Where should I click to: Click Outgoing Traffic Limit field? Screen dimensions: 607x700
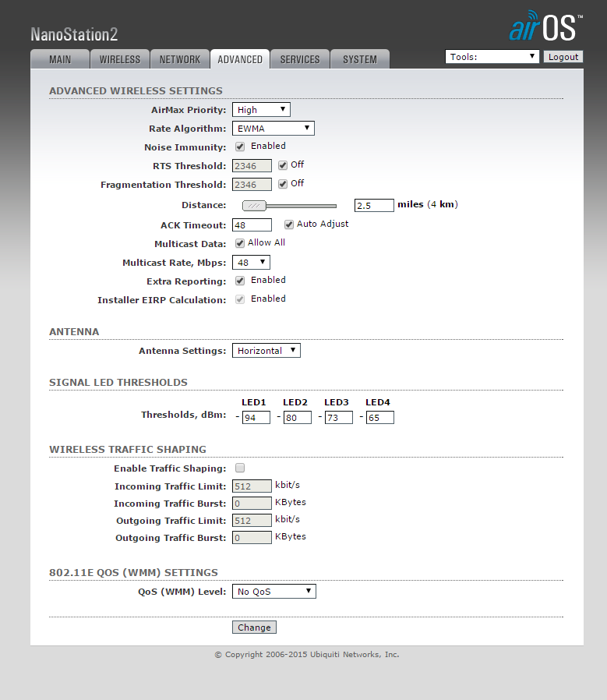[252, 521]
